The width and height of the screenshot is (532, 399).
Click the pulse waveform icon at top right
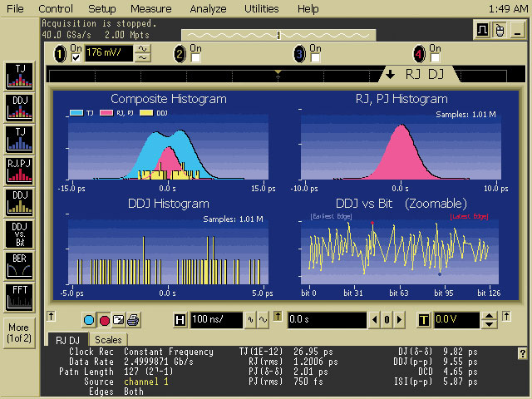(482, 30)
